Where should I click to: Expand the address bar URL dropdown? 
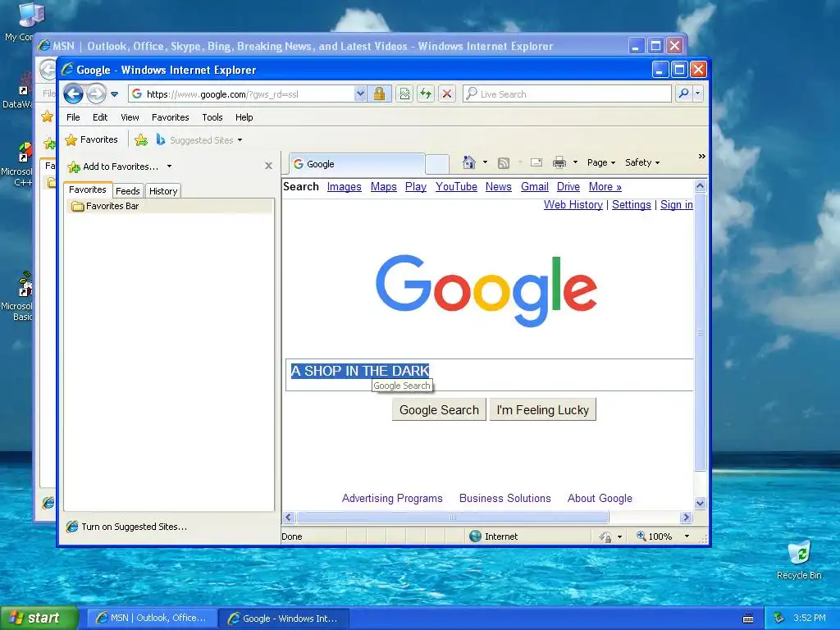pos(360,94)
